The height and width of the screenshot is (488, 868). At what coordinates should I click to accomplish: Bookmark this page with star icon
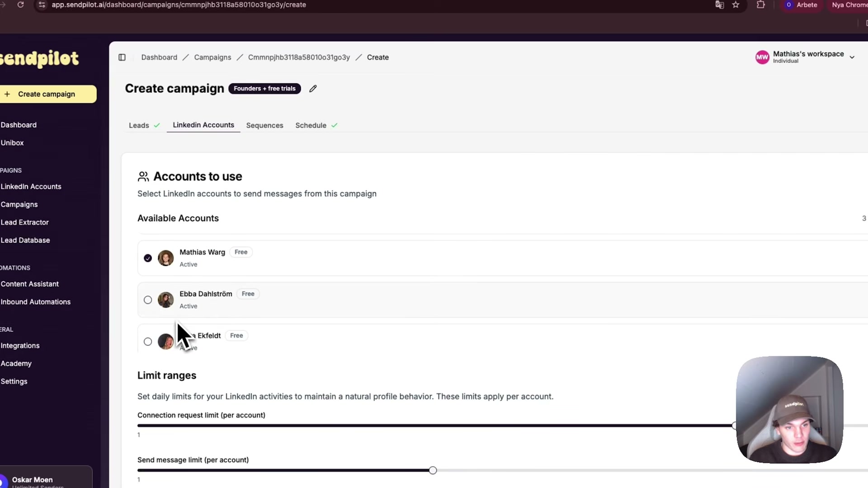pyautogui.click(x=736, y=5)
